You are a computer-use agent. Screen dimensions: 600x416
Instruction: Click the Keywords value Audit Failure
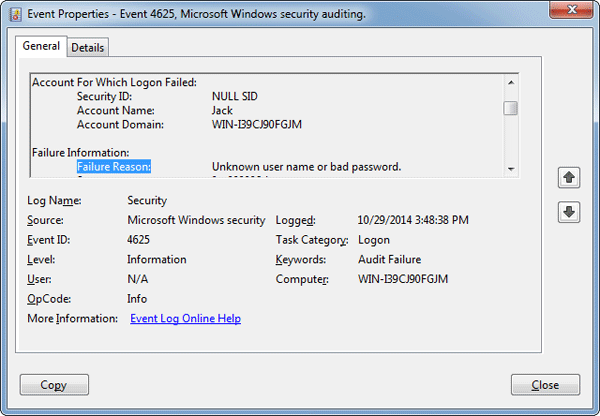click(x=390, y=260)
